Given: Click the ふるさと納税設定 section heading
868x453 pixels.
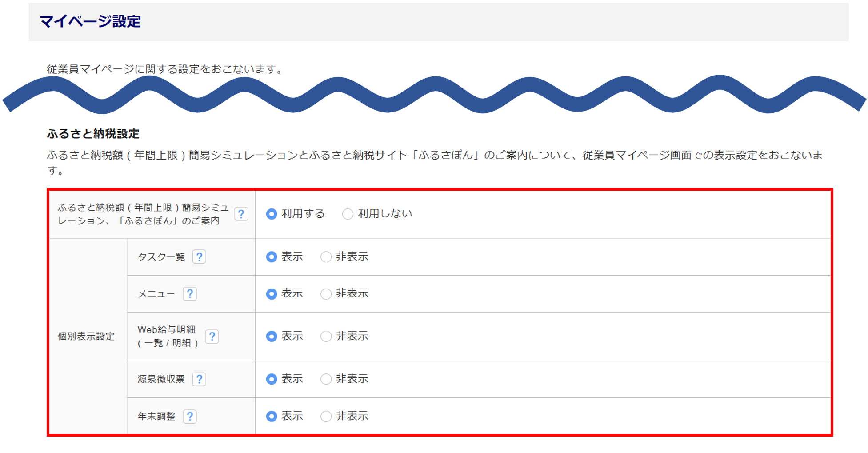Looking at the screenshot, I should pyautogui.click(x=93, y=134).
